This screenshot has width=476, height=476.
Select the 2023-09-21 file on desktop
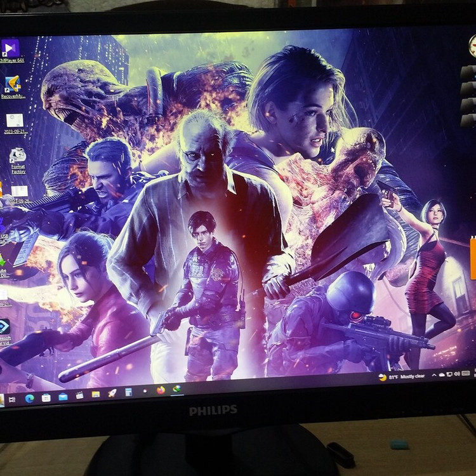[15, 121]
